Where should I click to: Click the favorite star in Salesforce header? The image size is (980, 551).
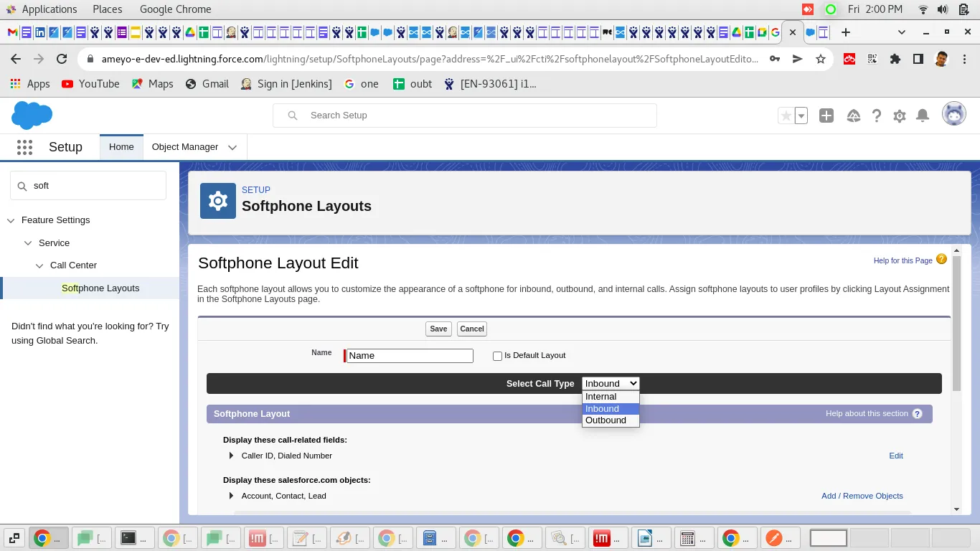[x=786, y=116]
